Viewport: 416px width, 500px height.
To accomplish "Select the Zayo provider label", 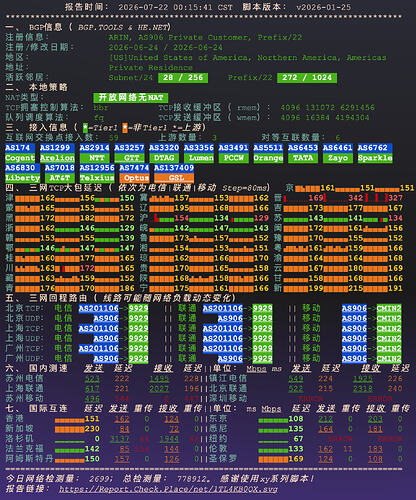I will [338, 158].
